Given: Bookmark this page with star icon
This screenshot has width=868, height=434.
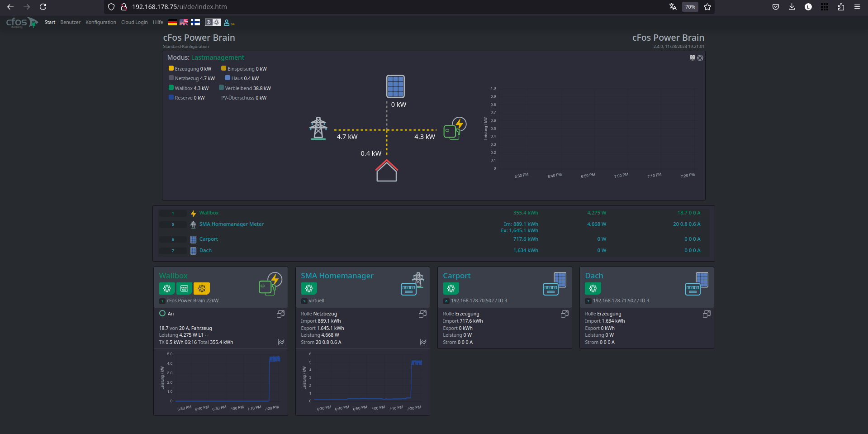Looking at the screenshot, I should 707,7.
